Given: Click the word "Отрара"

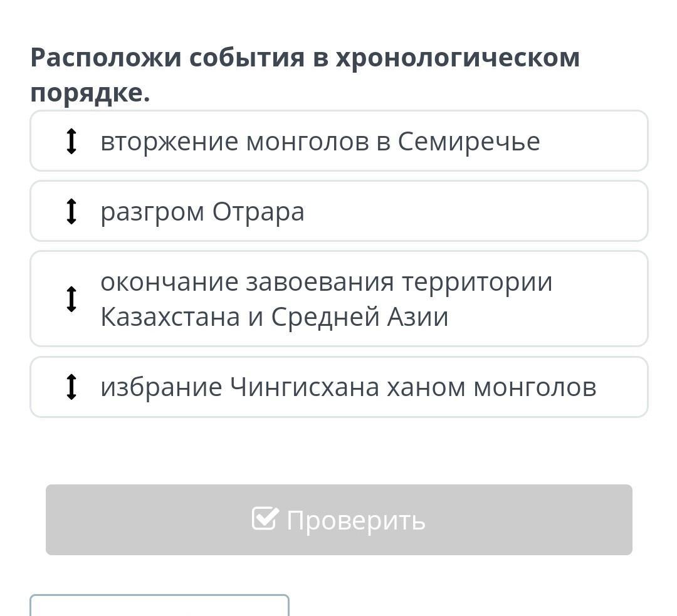Looking at the screenshot, I should pos(258,212).
